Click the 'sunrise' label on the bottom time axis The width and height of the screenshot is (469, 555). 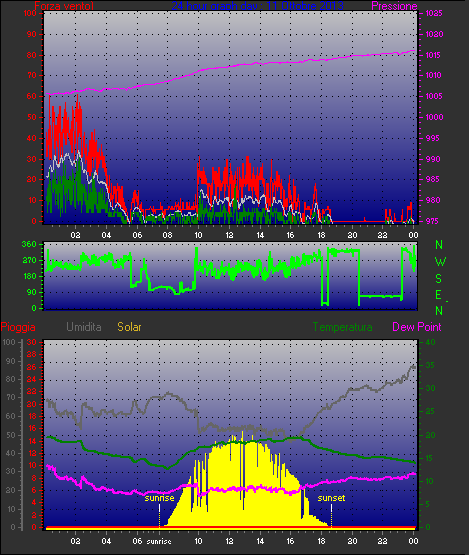pos(159,541)
